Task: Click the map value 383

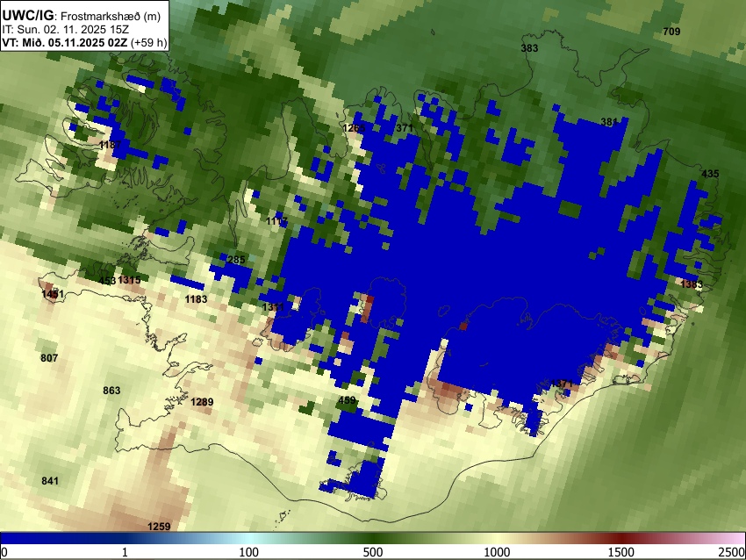Action: pos(529,48)
